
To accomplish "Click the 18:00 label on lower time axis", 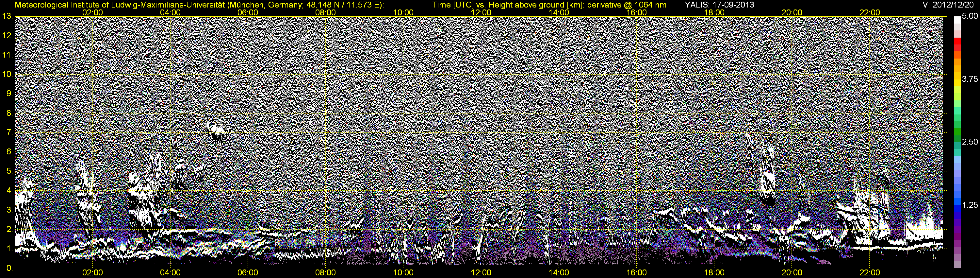I will 714,273.
